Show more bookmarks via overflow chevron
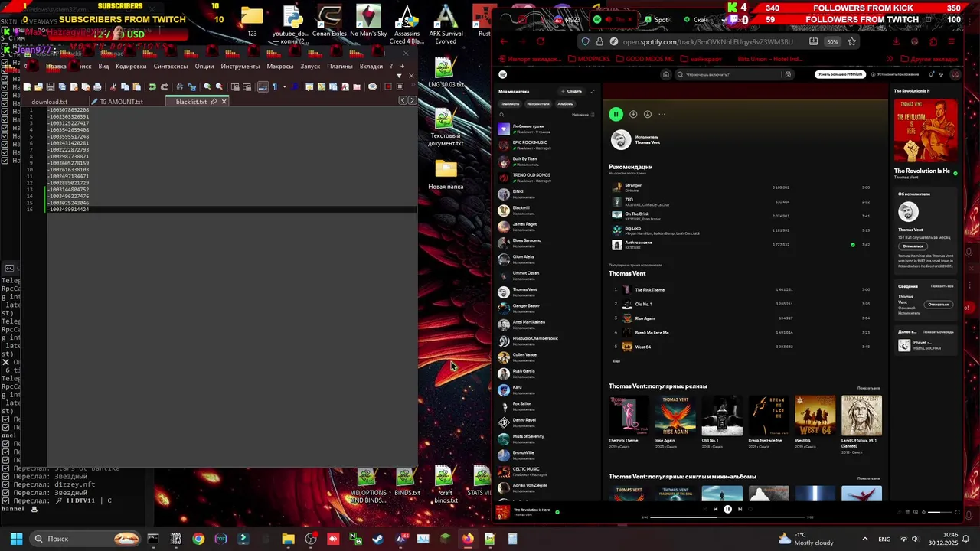 click(x=890, y=59)
